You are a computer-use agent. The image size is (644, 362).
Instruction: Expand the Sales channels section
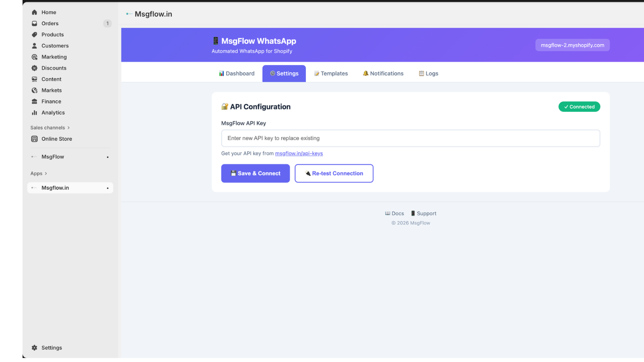pos(50,128)
